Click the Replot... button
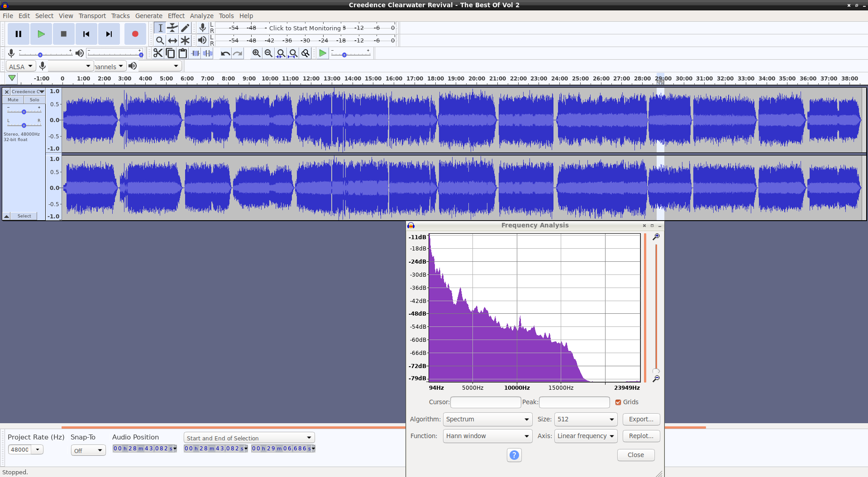 pyautogui.click(x=641, y=436)
